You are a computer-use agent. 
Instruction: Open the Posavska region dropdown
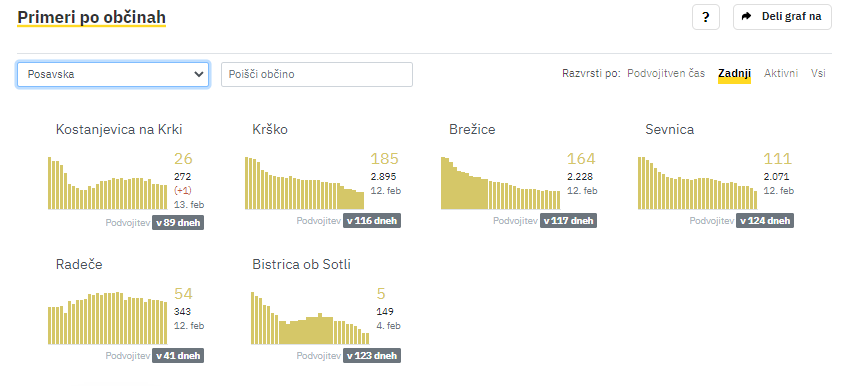[x=113, y=74]
